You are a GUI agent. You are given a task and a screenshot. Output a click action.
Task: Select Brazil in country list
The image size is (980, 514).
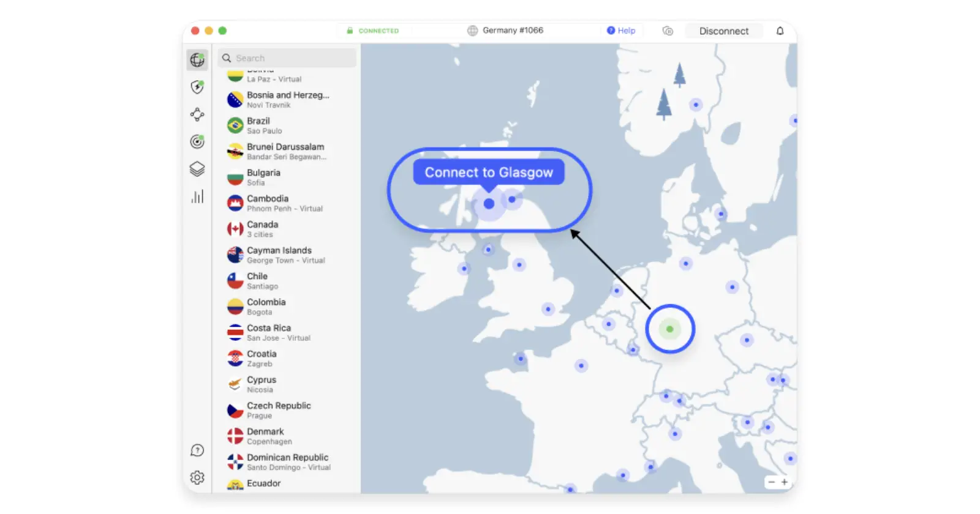(287, 125)
